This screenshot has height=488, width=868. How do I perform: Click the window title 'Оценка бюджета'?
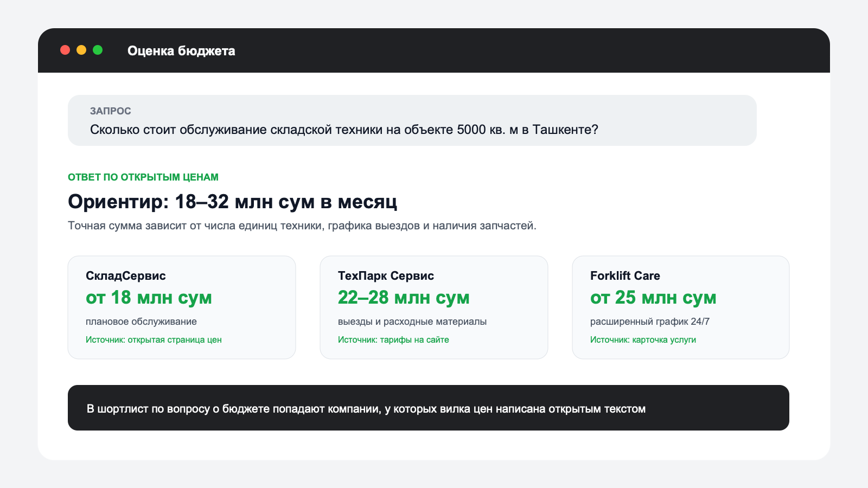click(x=181, y=51)
